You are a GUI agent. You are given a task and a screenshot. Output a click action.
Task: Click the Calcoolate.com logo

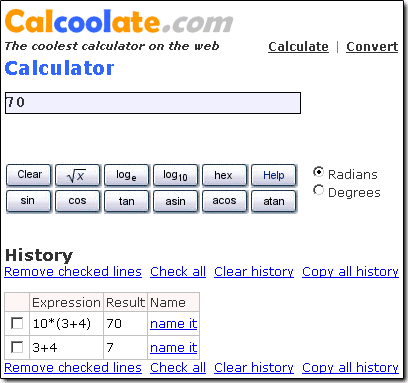(x=119, y=22)
